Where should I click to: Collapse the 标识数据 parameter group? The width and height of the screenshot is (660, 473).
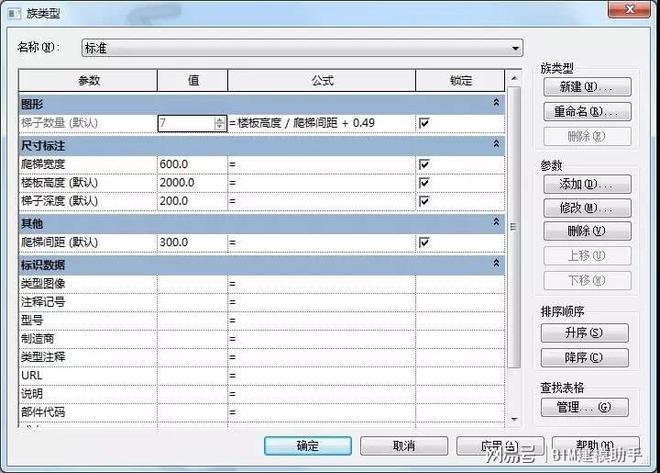pyautogui.click(x=496, y=263)
